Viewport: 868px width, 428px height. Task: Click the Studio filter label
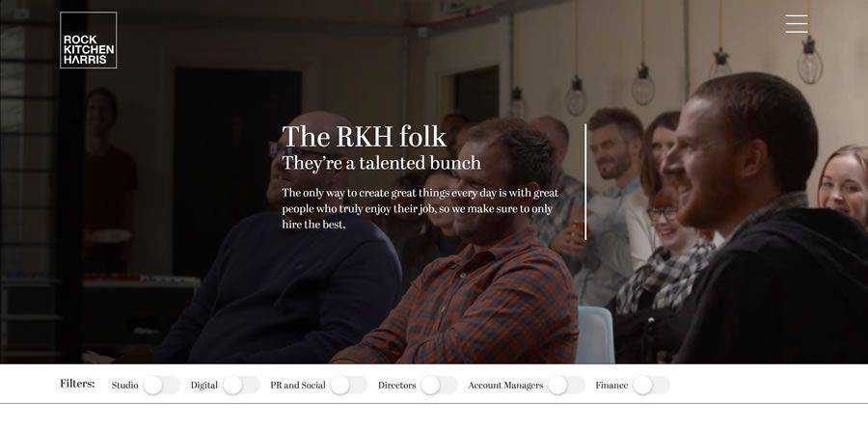(124, 386)
